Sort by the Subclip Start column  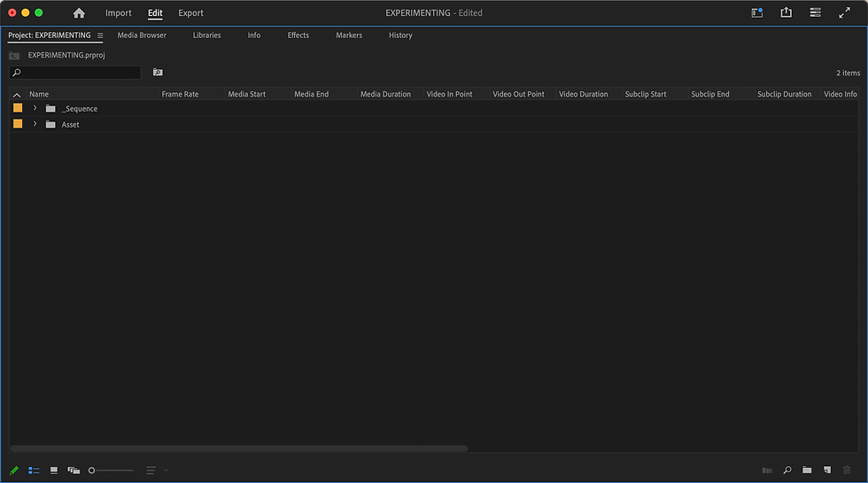(646, 94)
